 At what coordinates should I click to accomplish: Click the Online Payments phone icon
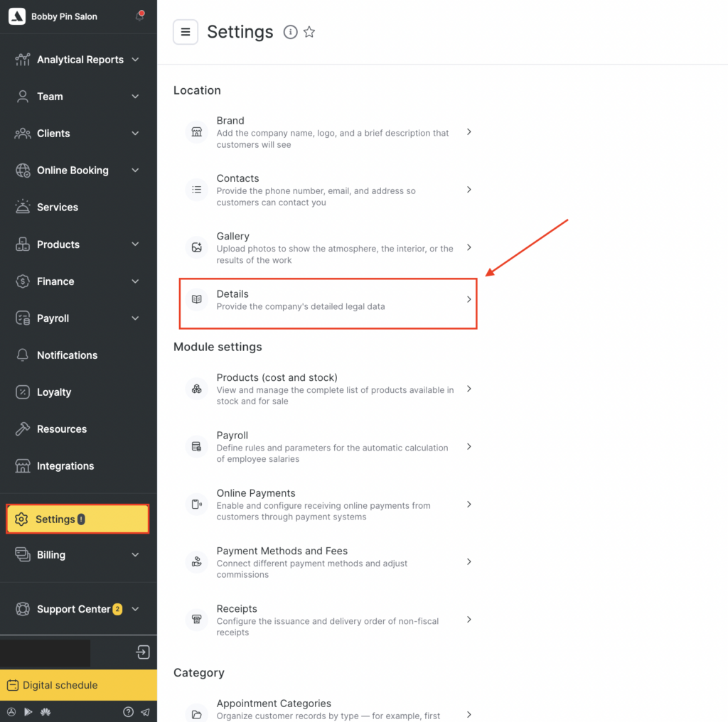[197, 505]
